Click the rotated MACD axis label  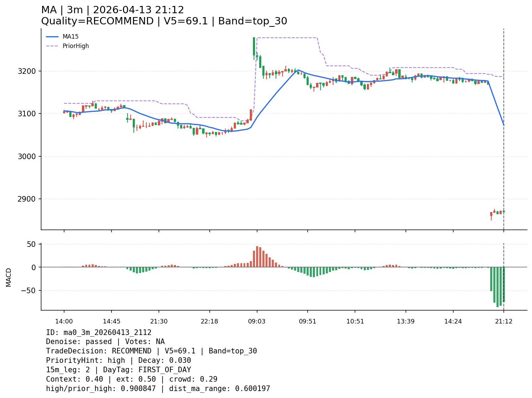click(9, 277)
